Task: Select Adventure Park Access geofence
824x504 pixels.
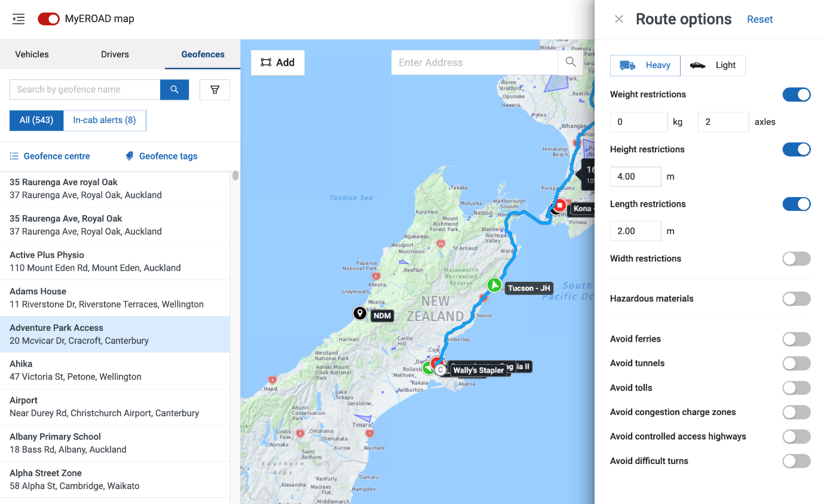Action: pyautogui.click(x=115, y=334)
